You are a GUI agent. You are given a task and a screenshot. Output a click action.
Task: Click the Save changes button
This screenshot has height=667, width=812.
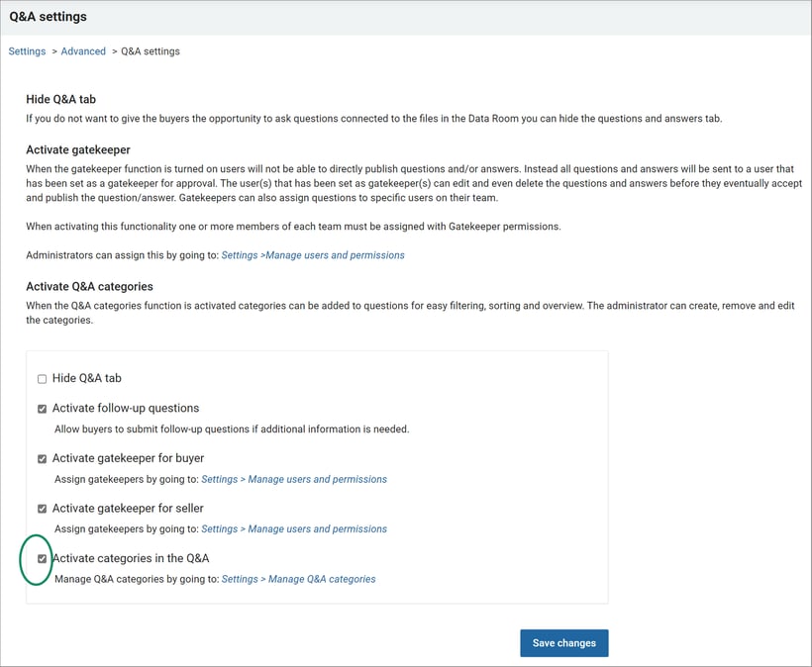[x=563, y=642]
